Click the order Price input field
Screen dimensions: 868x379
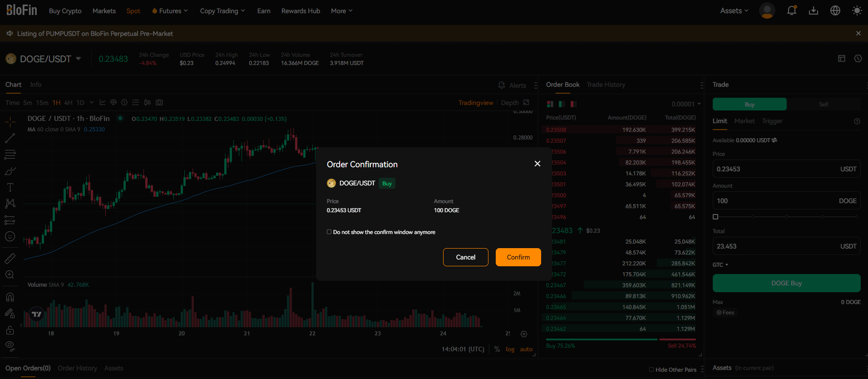click(x=787, y=169)
